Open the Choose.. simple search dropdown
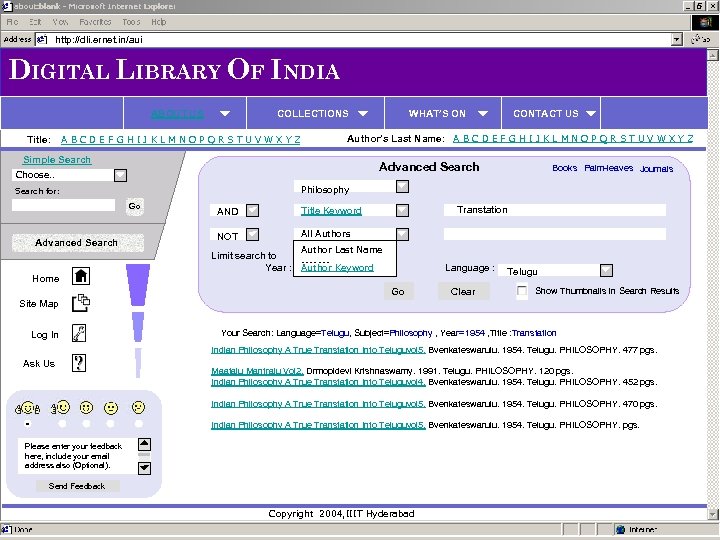The width and height of the screenshot is (720, 540). click(x=120, y=175)
